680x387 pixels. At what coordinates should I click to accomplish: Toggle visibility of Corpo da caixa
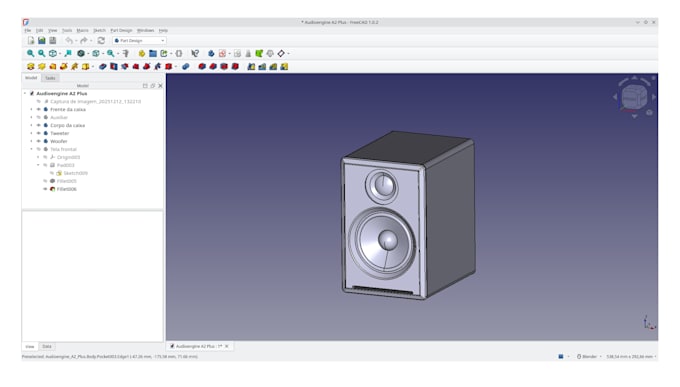coord(39,125)
